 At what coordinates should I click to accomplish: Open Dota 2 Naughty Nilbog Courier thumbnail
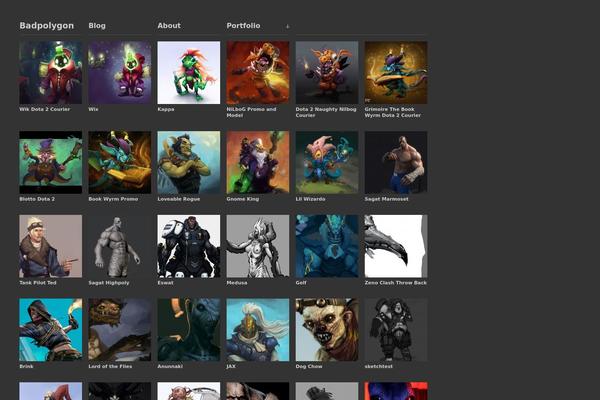click(x=327, y=73)
